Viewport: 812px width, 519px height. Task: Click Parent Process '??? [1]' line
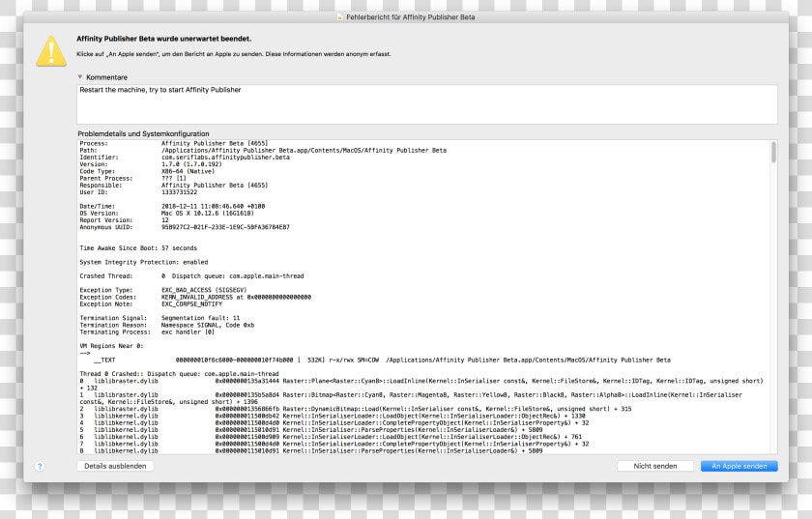click(132, 178)
